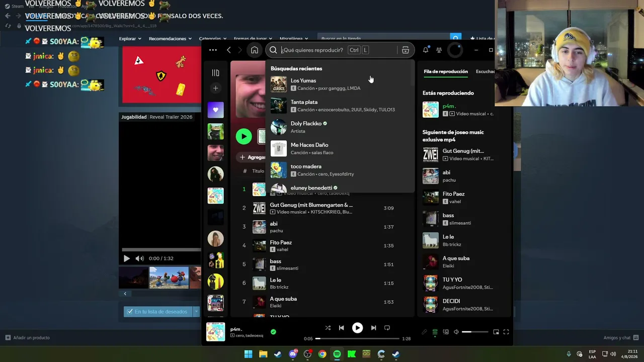Go back in Spotify navigation
Viewport: 644px width, 362px height.
pos(229,50)
